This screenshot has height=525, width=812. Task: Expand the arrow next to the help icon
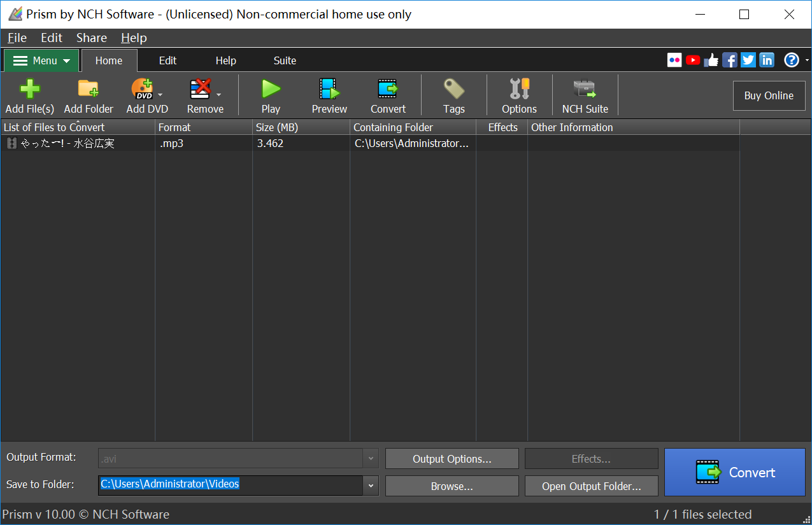807,60
